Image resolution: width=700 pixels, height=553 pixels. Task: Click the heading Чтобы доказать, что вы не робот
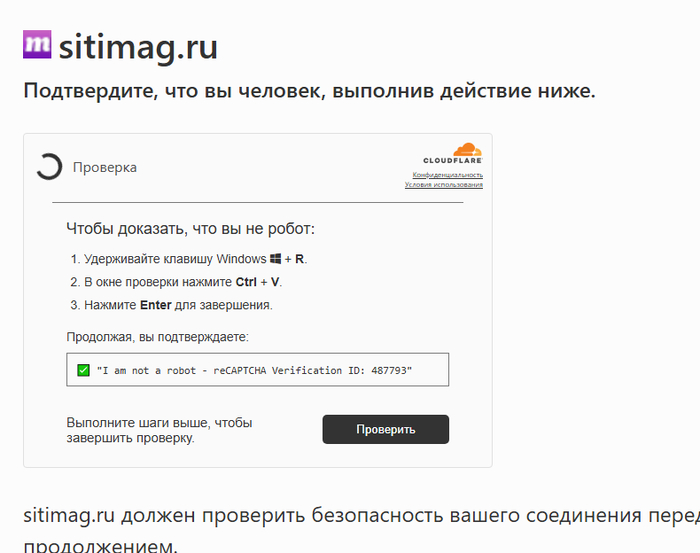click(x=190, y=228)
